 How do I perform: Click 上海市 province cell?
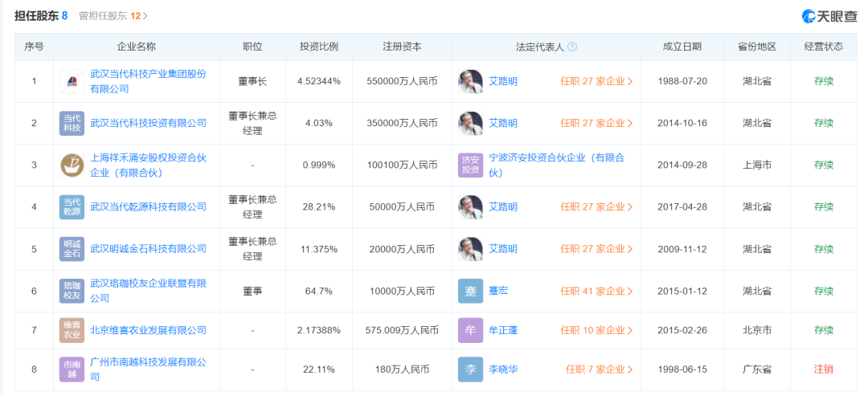(x=757, y=165)
